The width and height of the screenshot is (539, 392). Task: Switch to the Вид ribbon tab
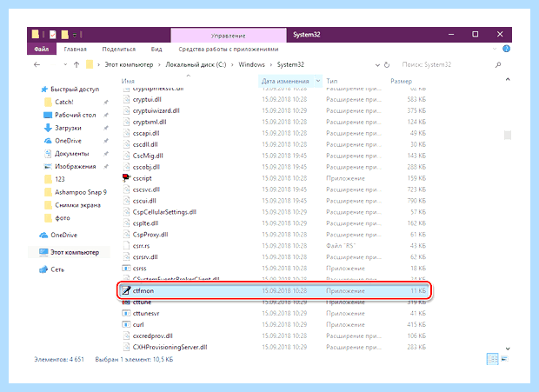click(x=156, y=50)
